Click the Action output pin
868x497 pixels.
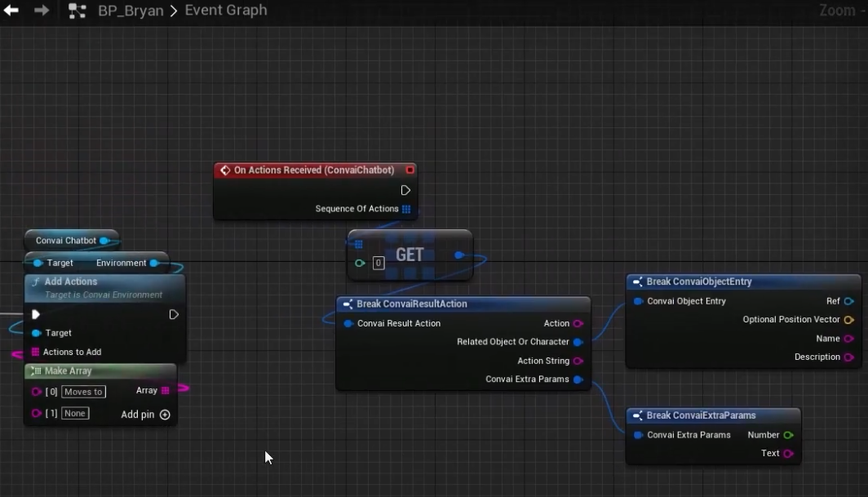point(578,323)
